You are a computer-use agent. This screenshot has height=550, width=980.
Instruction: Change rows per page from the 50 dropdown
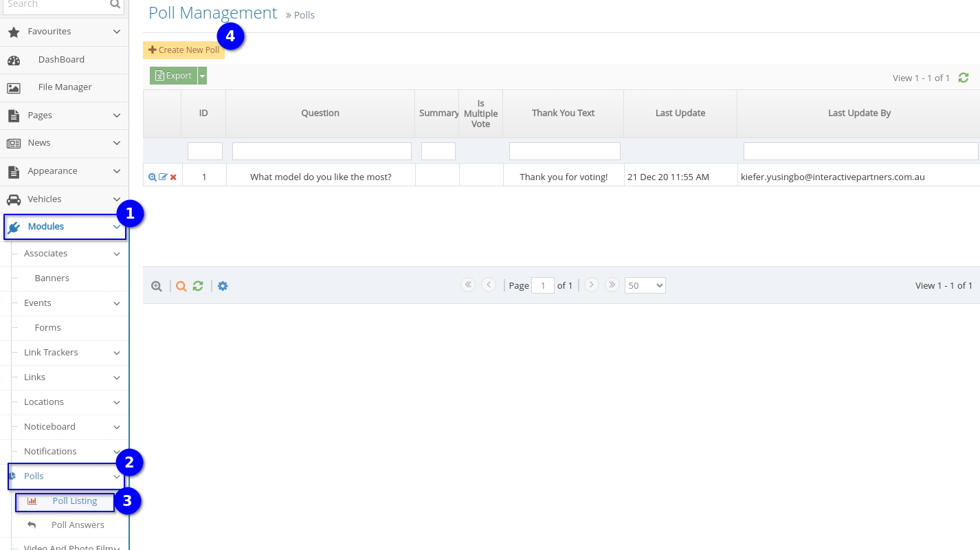click(x=644, y=285)
